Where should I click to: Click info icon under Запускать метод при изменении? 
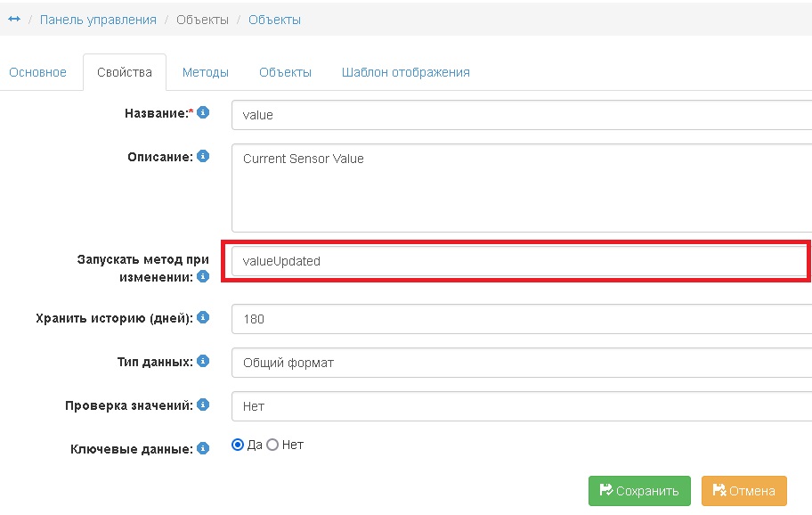(x=203, y=277)
